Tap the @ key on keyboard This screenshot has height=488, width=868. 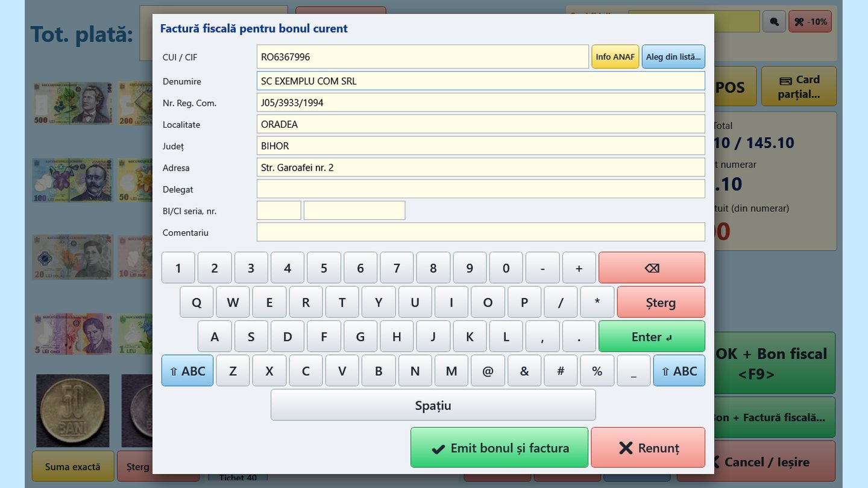488,371
